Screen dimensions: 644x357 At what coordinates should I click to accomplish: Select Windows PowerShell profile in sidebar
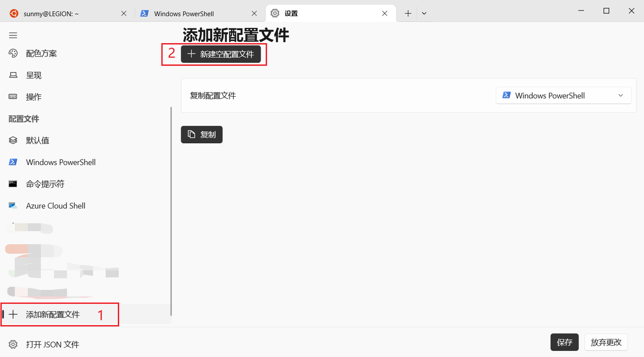pos(86,162)
